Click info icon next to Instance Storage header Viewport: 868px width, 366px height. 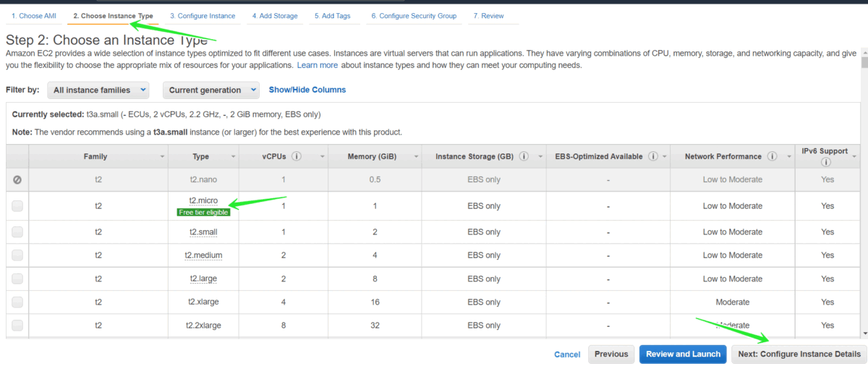[x=524, y=156]
